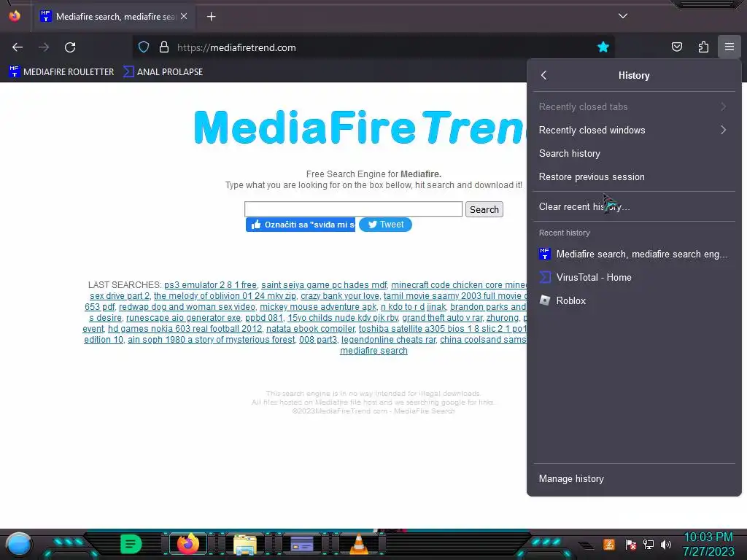Open the green notes app on taskbar

pyautogui.click(x=131, y=544)
